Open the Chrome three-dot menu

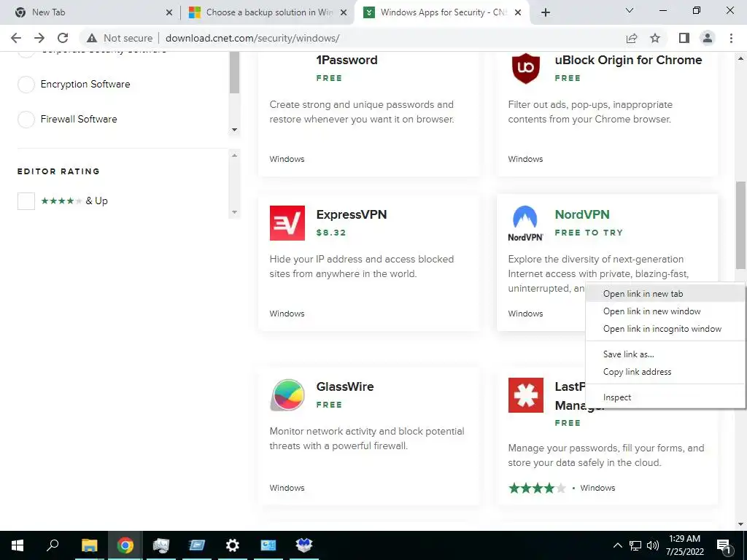pos(731,38)
